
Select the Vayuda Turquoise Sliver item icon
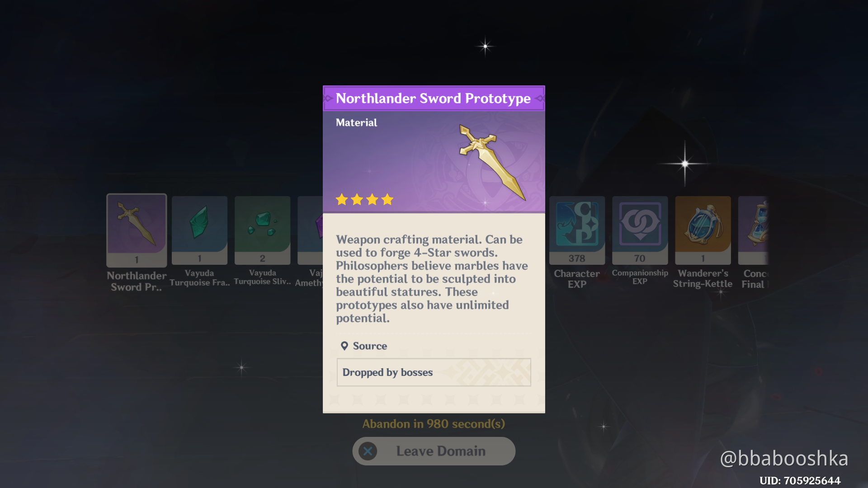click(x=262, y=230)
